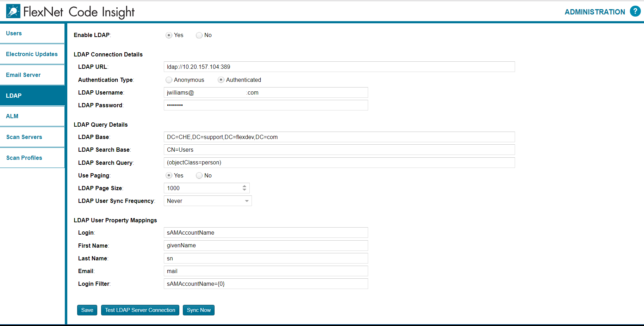Choose Authenticated authentication type
The image size is (644, 326).
[x=221, y=80]
